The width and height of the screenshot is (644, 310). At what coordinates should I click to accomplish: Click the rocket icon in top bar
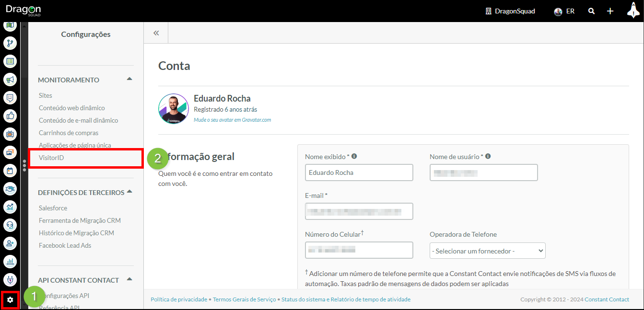[x=633, y=10]
